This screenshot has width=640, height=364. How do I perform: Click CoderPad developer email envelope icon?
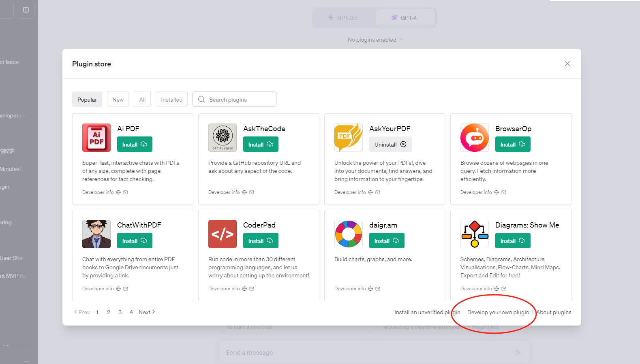click(252, 289)
